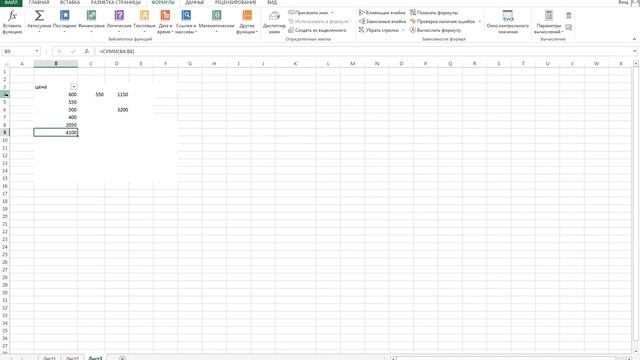Click Evaluate Formula (Вычислить формулу)
The width and height of the screenshot is (640, 360).
tap(436, 30)
